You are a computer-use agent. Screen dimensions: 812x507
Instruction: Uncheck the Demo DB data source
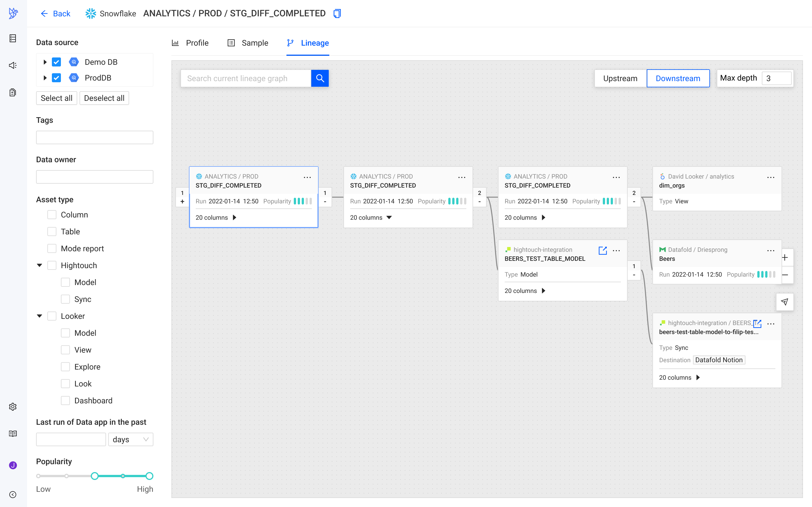click(56, 62)
